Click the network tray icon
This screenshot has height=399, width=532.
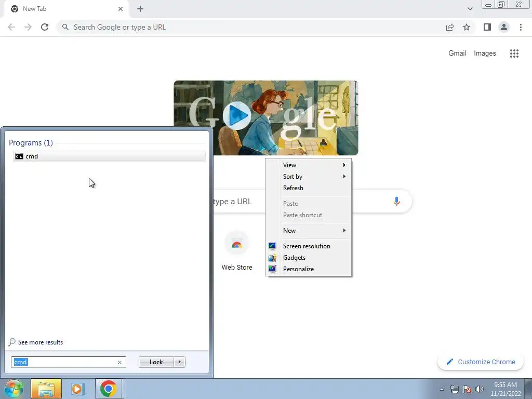tap(454, 389)
